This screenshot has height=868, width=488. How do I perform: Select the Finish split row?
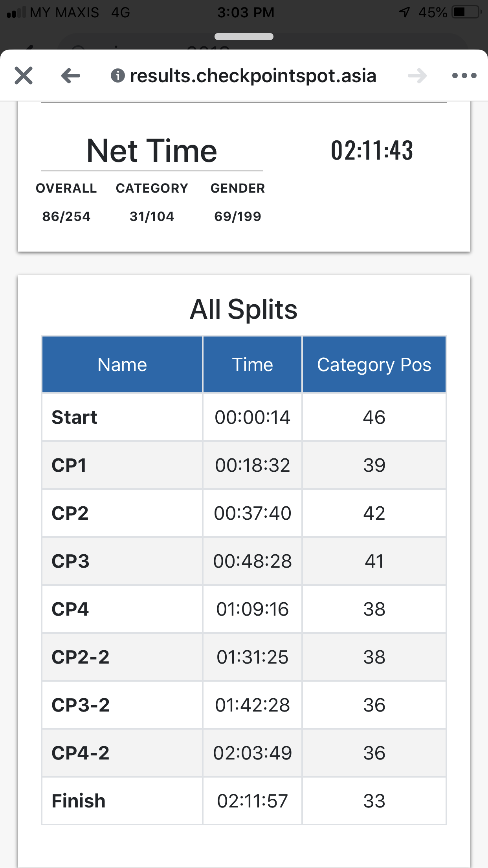[244, 801]
